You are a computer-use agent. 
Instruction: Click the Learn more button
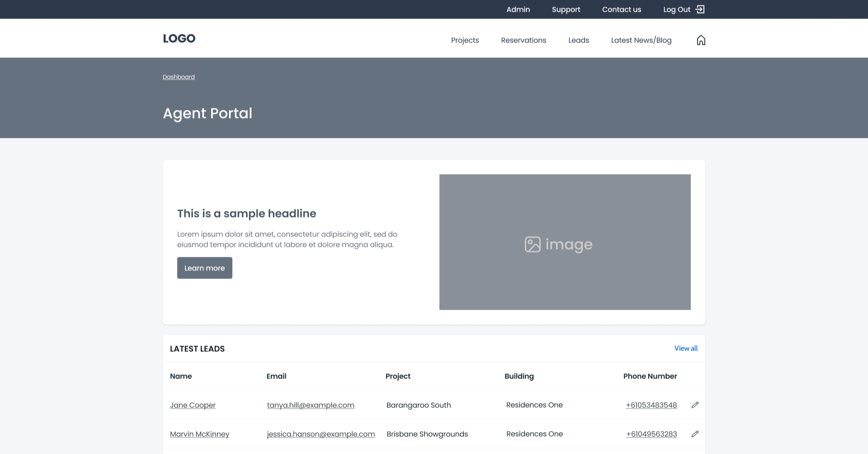204,268
